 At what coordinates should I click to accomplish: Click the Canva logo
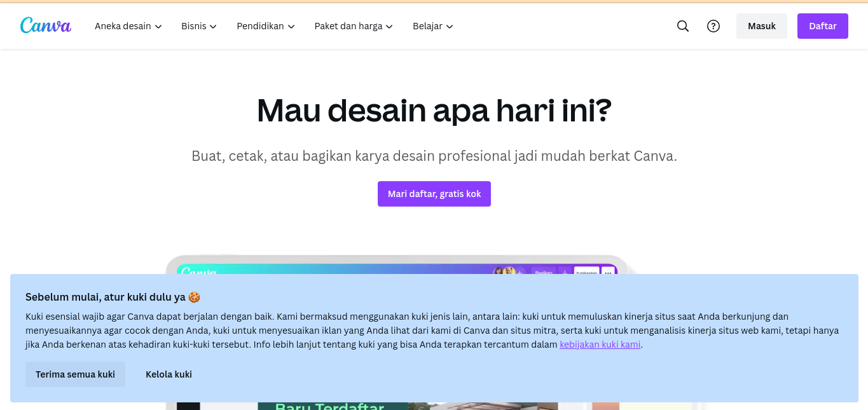coord(46,25)
